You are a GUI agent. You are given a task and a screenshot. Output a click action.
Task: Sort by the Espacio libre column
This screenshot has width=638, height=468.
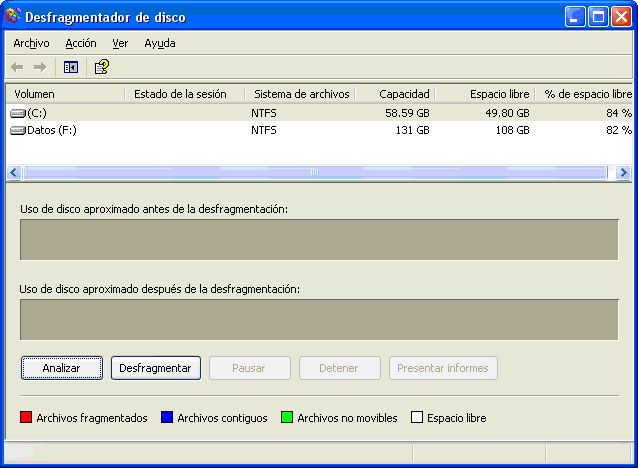(485, 94)
